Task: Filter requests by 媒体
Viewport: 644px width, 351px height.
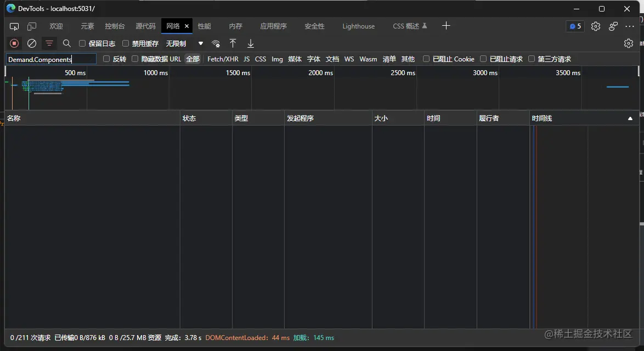Action: 295,59
